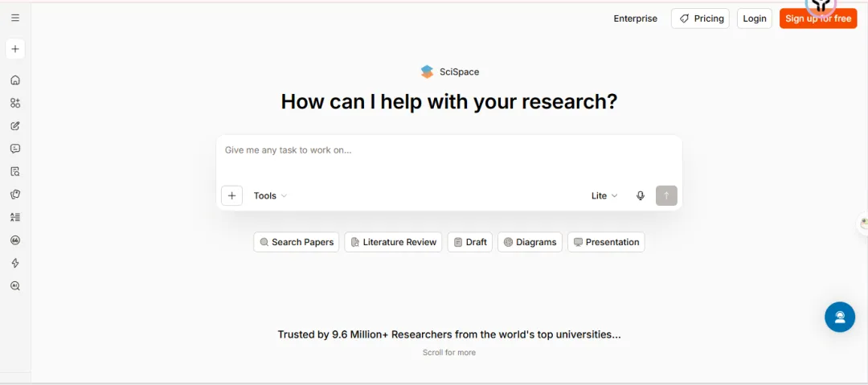Image resolution: width=868 pixels, height=385 pixels.
Task: Click Sign up for free
Action: pyautogui.click(x=818, y=18)
